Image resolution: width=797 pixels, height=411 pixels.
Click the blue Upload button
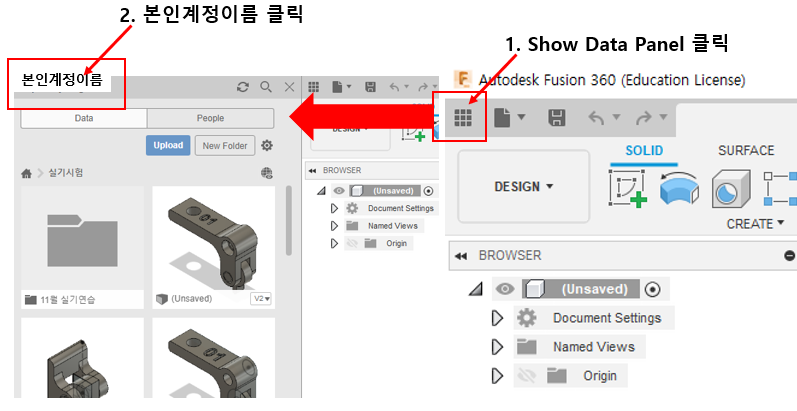pos(168,145)
